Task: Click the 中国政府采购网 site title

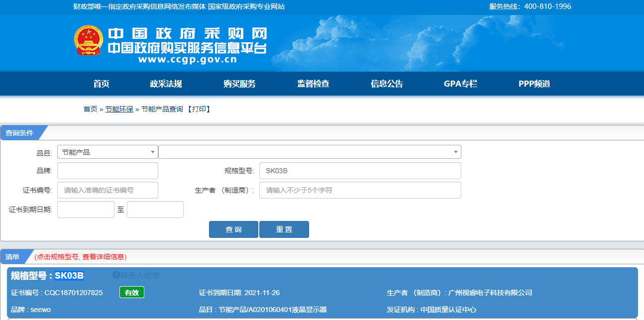Action: coord(188,33)
